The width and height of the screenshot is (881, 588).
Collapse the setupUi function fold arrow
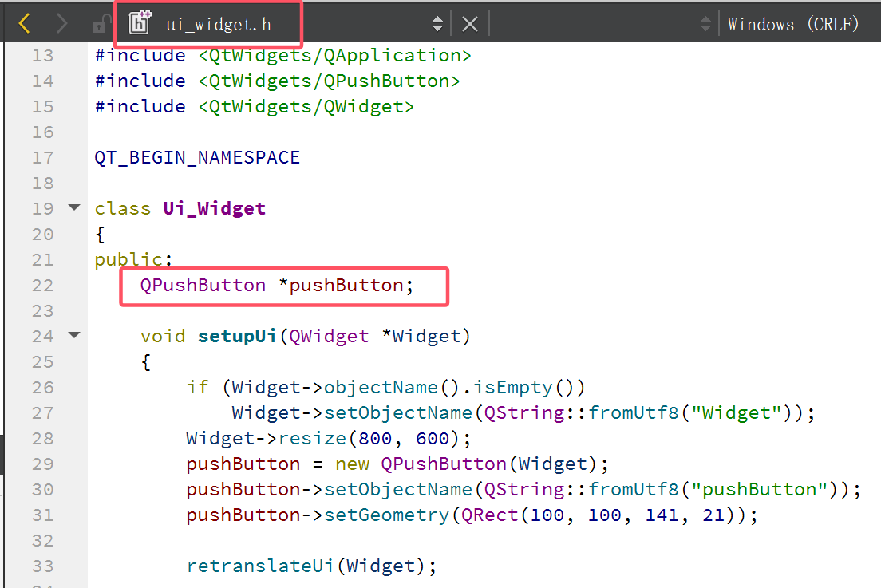pos(74,335)
